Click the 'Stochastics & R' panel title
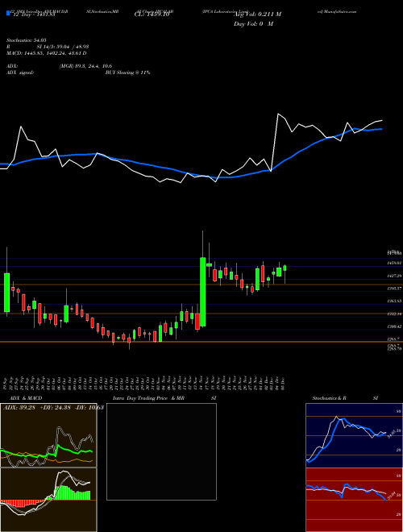Image resolution: width=403 pixels, height=532 pixels. coord(329,398)
